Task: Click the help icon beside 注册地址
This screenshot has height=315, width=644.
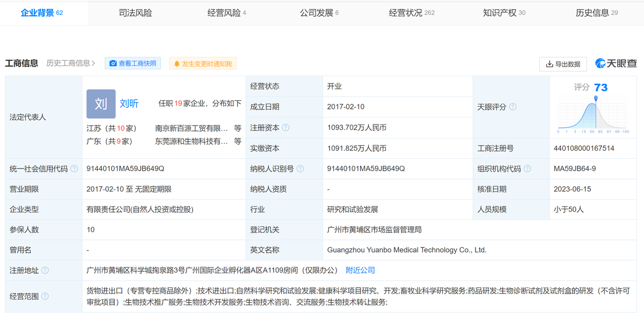Action: pyautogui.click(x=45, y=270)
